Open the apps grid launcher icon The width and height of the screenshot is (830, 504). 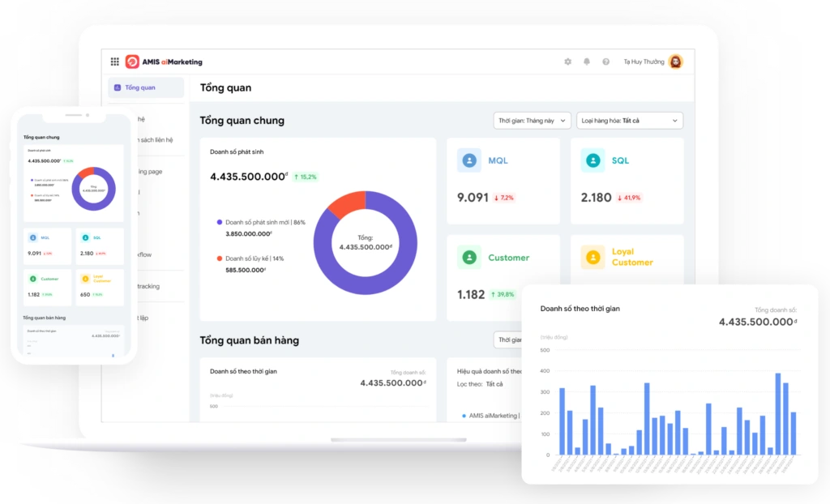click(115, 62)
